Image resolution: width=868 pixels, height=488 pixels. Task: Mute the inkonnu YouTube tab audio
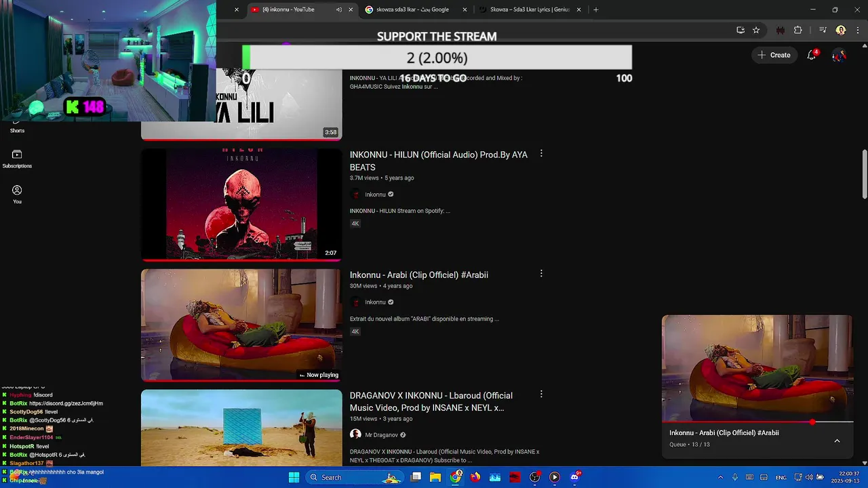(x=339, y=9)
